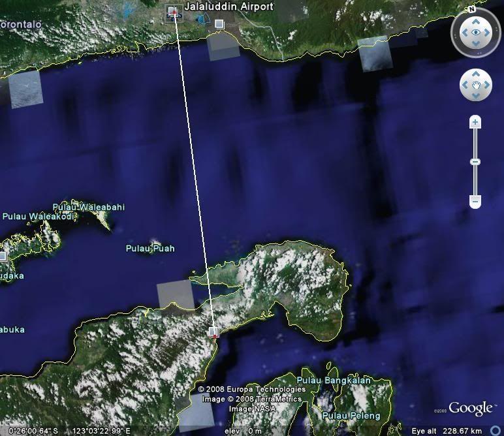The height and width of the screenshot is (436, 504).
Task: Pan map right with Move joystick arrow
Action: (x=487, y=85)
